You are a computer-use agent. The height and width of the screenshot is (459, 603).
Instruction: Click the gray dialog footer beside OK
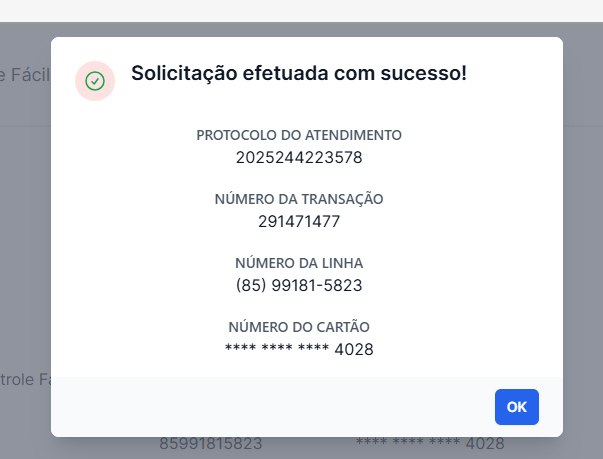(x=269, y=407)
